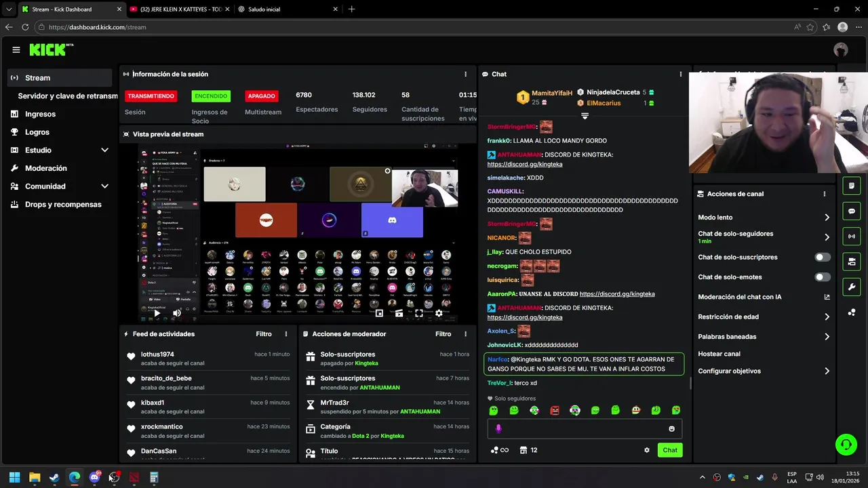
Task: Select the red angry emote in quick row
Action: pos(555,410)
